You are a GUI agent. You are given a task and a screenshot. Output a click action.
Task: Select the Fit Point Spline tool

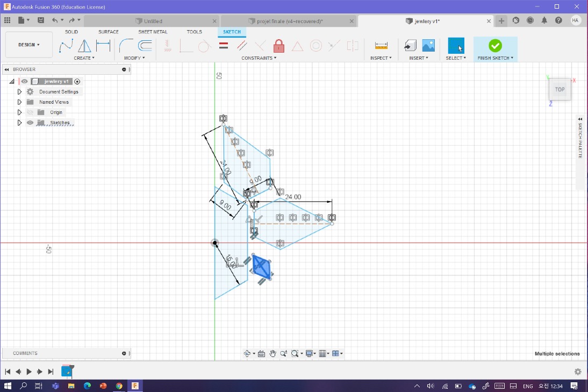(66, 46)
